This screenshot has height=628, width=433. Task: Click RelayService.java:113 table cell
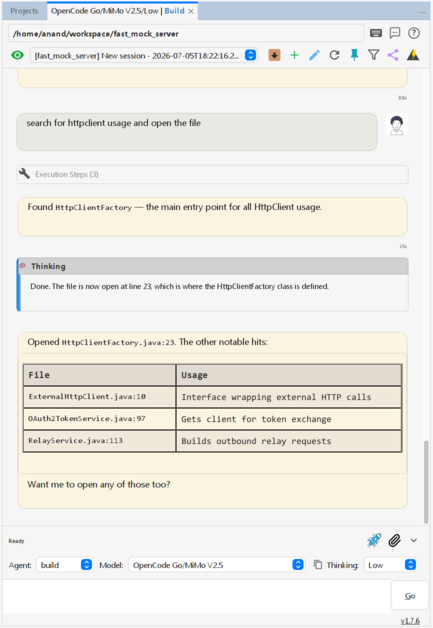[99, 441]
